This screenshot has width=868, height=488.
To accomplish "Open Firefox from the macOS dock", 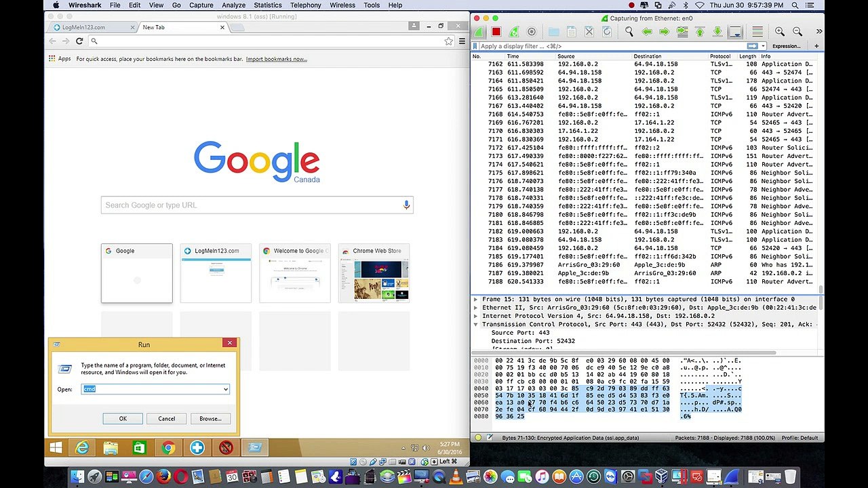I will pyautogui.click(x=163, y=477).
